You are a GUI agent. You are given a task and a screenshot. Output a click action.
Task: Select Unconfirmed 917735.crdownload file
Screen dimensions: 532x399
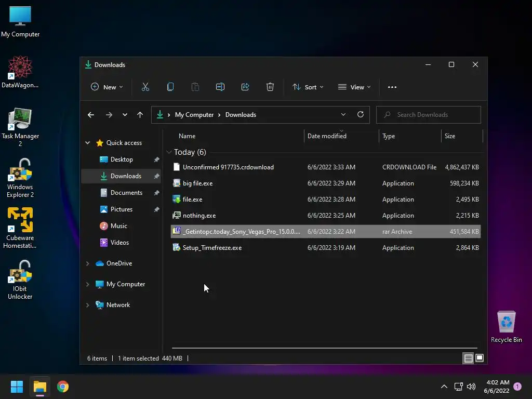(x=325, y=167)
